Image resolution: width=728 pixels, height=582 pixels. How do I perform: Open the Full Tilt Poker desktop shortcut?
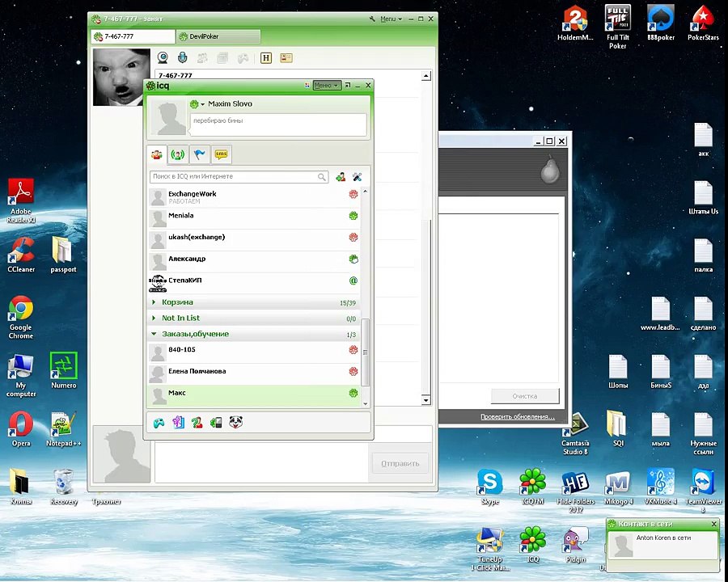[617, 27]
